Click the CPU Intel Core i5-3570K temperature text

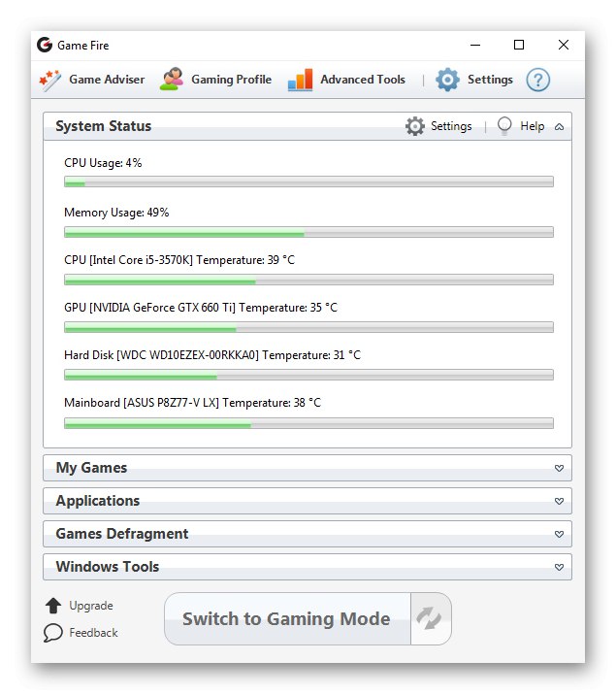click(179, 260)
